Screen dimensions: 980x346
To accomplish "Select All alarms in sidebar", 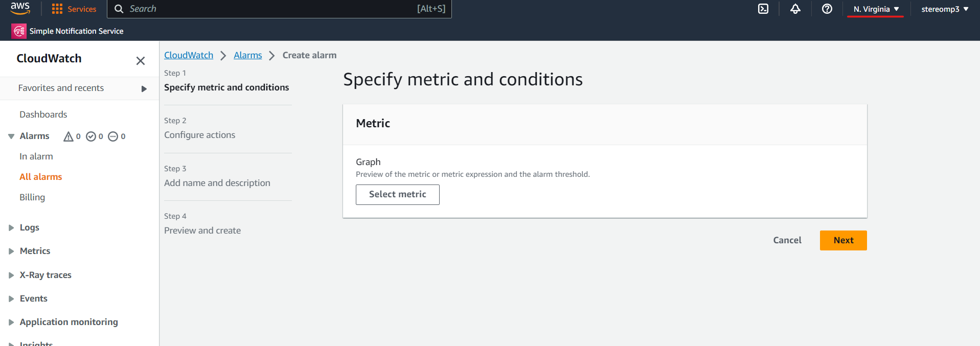I will pos(41,177).
